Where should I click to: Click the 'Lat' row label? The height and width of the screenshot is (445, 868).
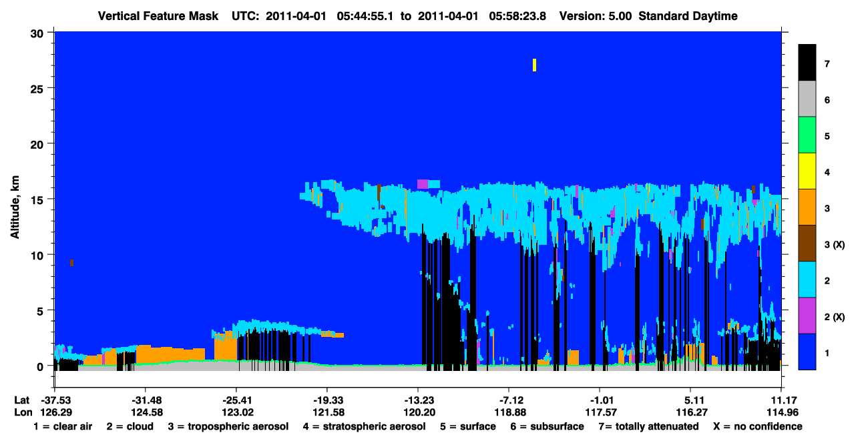click(21, 400)
